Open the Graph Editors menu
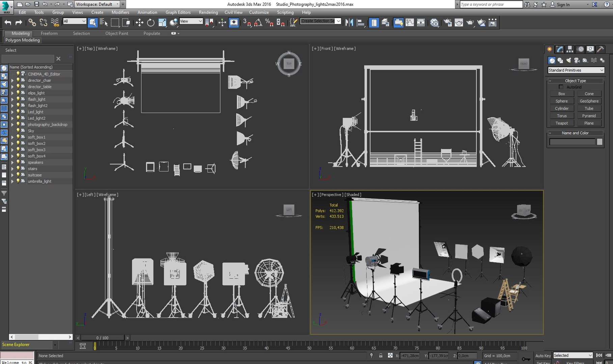Screen dimensions: 613x364 pos(178,12)
